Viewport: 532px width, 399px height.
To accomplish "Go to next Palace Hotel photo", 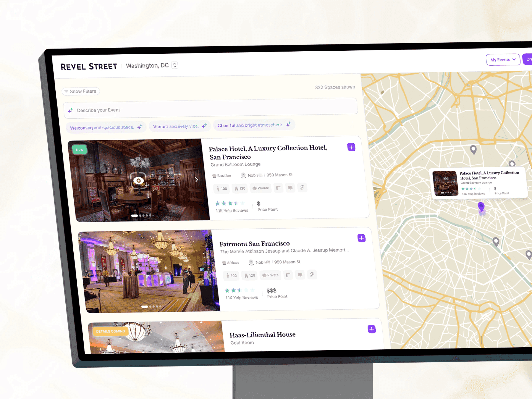I will tap(196, 179).
